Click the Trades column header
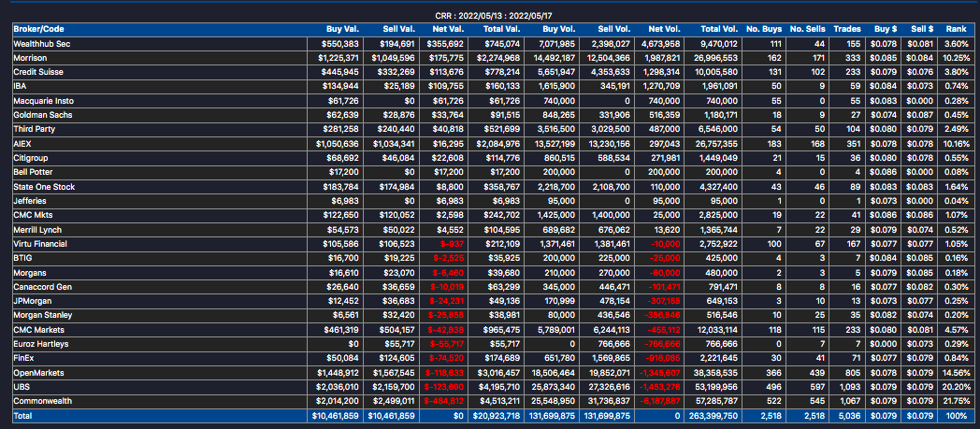This screenshot has width=980, height=429. click(x=848, y=29)
